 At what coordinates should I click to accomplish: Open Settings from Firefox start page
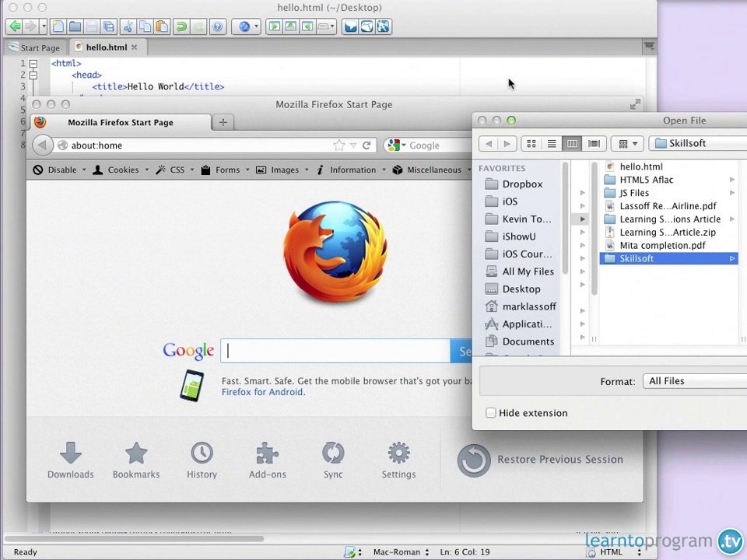pos(398,460)
